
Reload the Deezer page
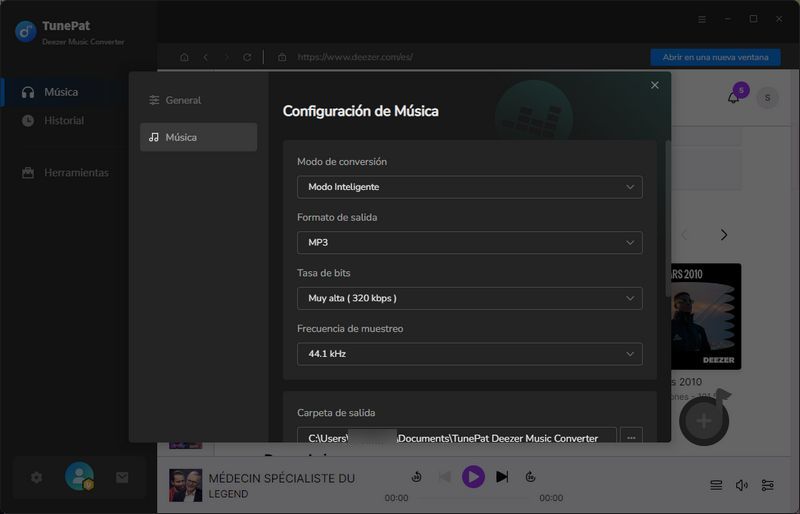pyautogui.click(x=247, y=57)
